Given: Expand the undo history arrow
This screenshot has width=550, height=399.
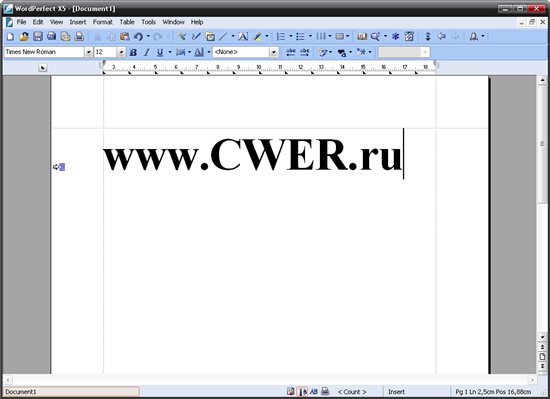Looking at the screenshot, I should click(x=148, y=36).
